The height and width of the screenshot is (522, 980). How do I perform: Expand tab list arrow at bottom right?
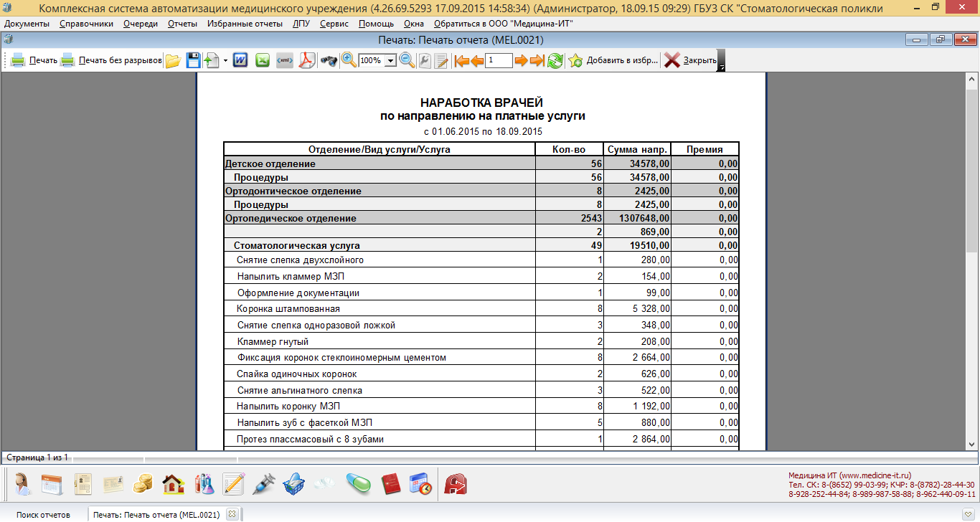(968, 514)
